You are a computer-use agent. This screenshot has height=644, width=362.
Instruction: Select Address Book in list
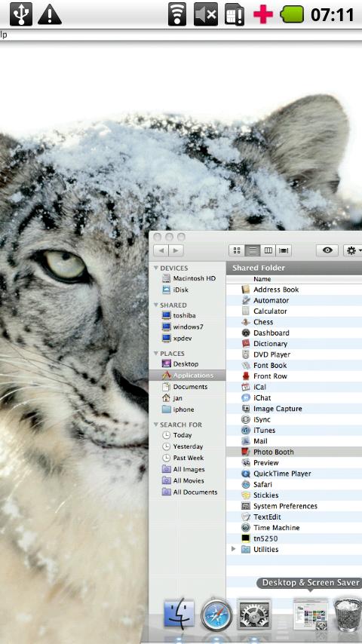click(294, 290)
